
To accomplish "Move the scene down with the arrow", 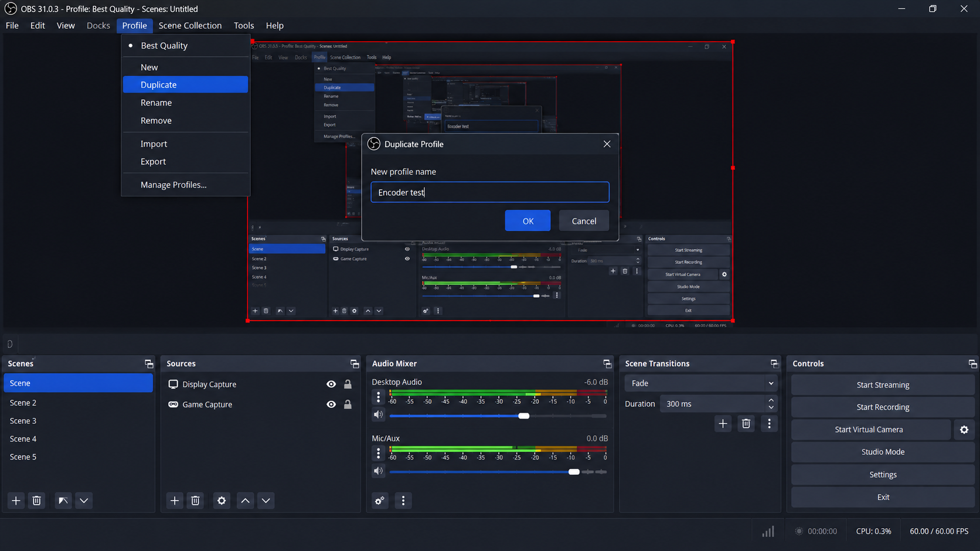I will (x=84, y=501).
